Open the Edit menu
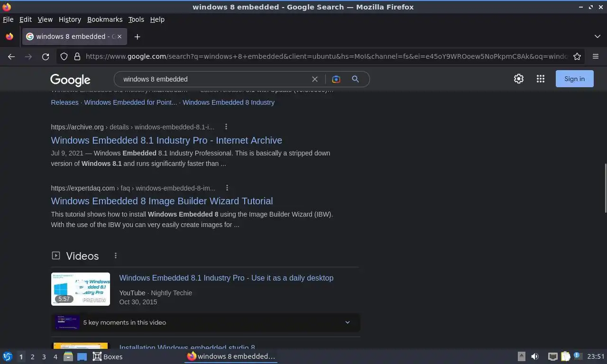 (26, 19)
